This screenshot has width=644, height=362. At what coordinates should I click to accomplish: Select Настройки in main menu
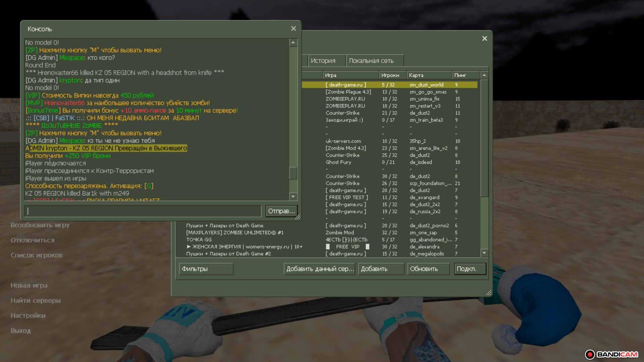coord(28,315)
